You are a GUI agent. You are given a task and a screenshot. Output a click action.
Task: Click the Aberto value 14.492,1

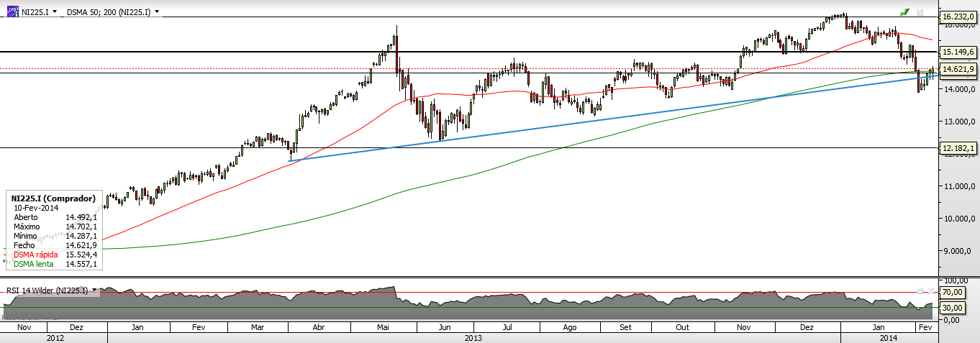pyautogui.click(x=81, y=216)
